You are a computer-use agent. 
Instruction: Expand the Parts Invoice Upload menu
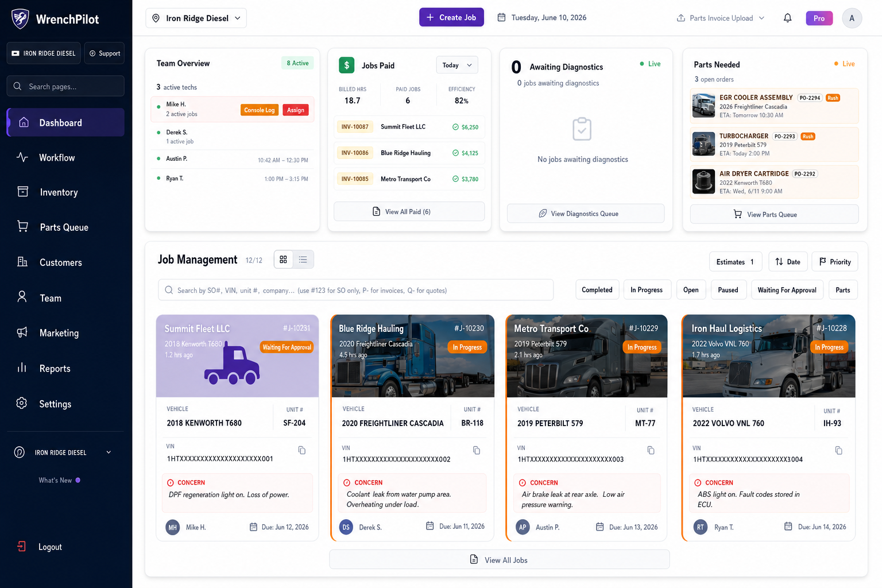click(761, 18)
